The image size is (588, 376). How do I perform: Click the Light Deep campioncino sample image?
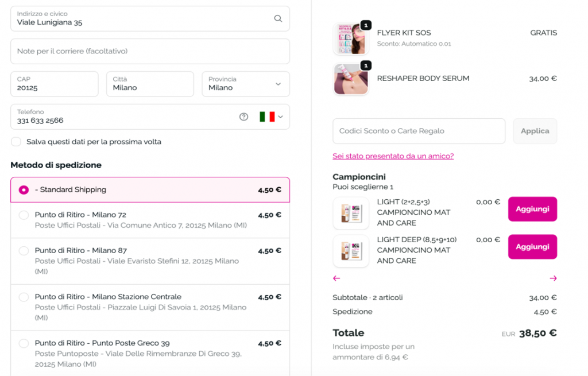pos(350,251)
